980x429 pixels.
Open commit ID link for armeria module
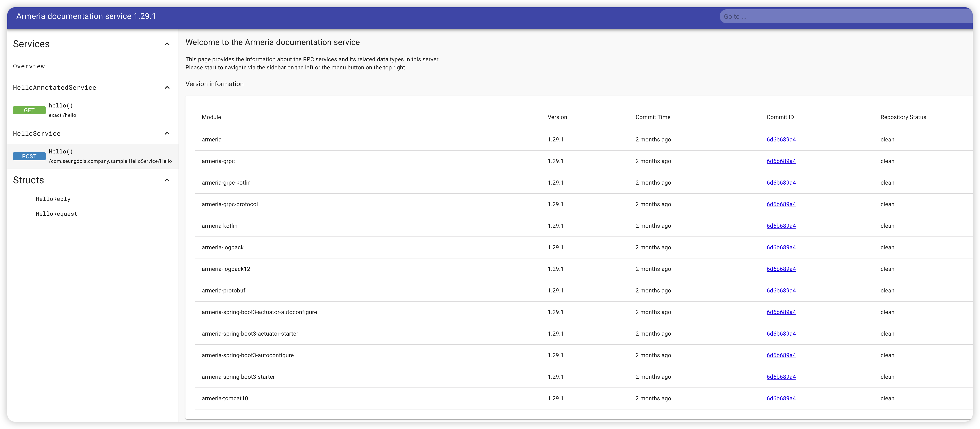(781, 140)
